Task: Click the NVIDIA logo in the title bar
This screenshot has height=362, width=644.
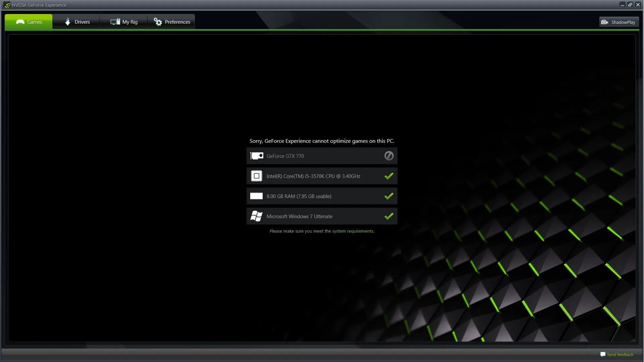Action: tap(7, 5)
